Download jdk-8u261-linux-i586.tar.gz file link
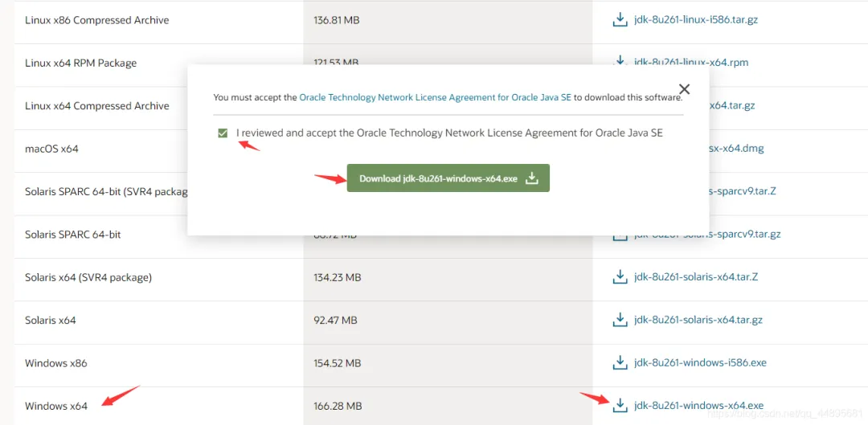Image resolution: width=868 pixels, height=425 pixels. [696, 20]
